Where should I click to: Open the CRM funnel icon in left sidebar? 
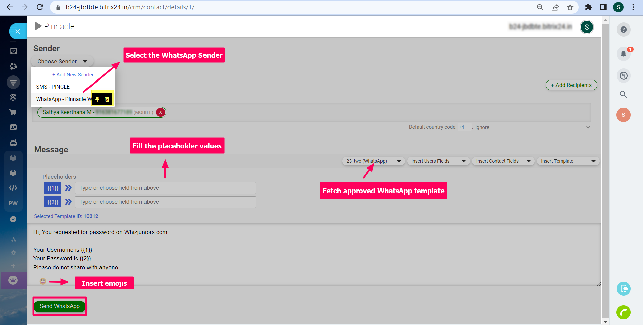coord(13,82)
